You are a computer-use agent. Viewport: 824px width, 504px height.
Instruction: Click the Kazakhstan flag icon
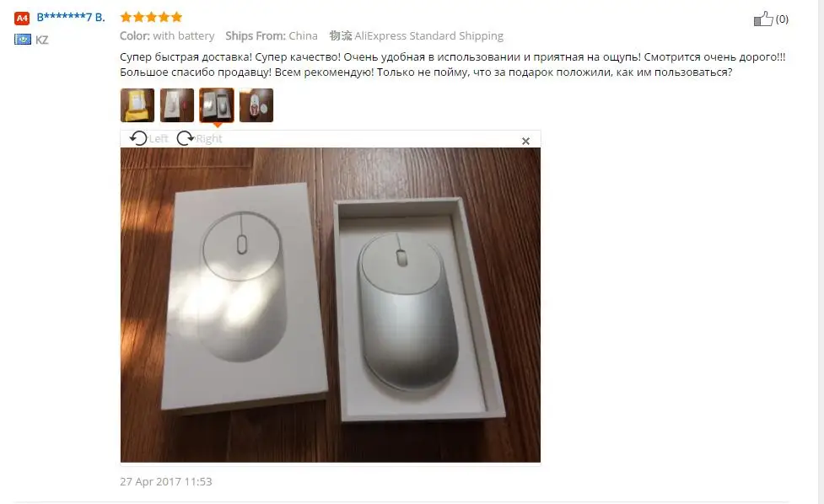point(23,40)
